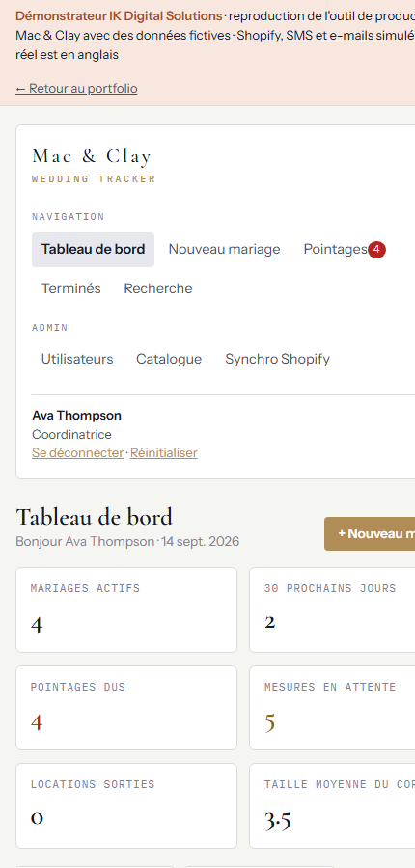Open Utilisateurs admin page
This screenshot has width=415, height=868.
(77, 360)
